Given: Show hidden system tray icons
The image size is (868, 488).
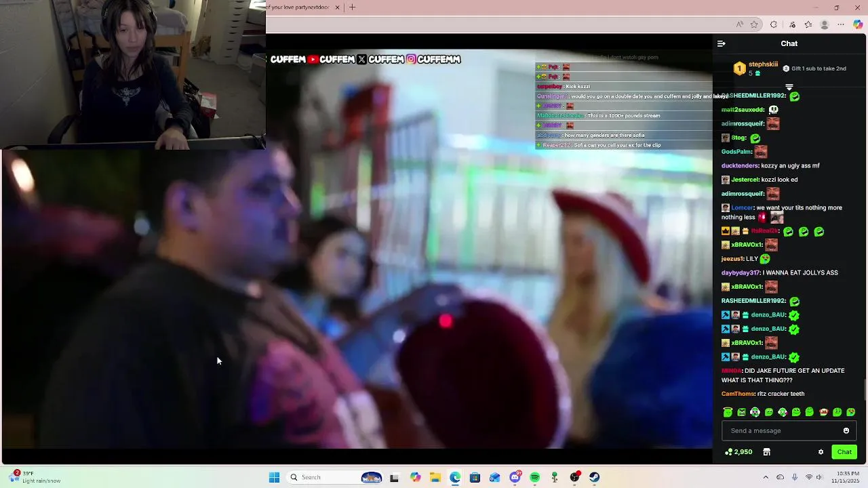Looking at the screenshot, I should coord(766,477).
